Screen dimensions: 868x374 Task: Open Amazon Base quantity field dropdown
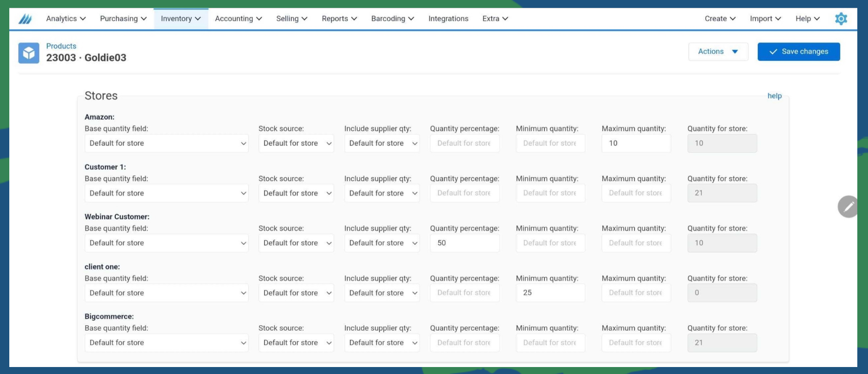point(166,143)
